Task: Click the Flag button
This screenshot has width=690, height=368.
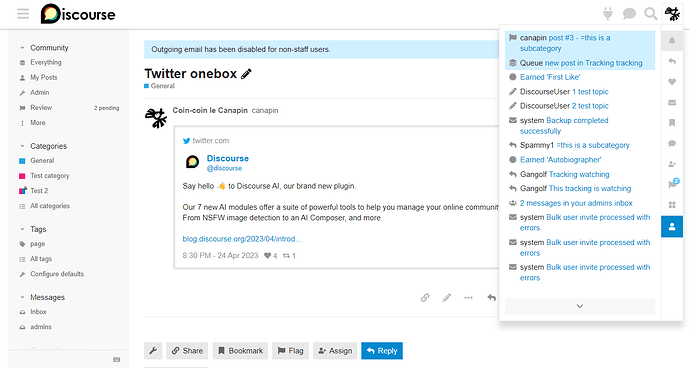Action: point(290,351)
